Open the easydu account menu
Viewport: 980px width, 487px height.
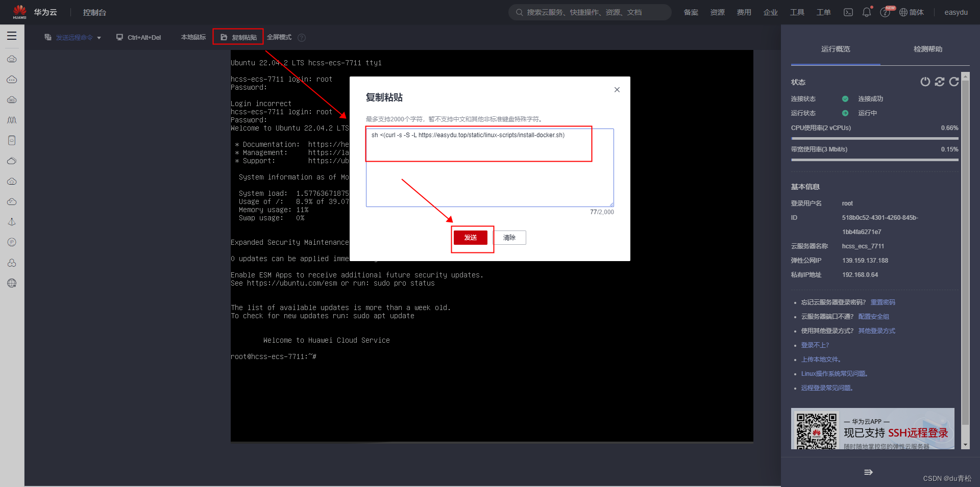[x=956, y=12]
